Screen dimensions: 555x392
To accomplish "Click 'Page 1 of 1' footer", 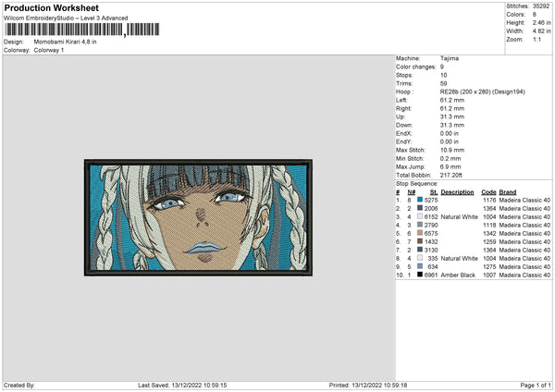I will click(x=536, y=385).
